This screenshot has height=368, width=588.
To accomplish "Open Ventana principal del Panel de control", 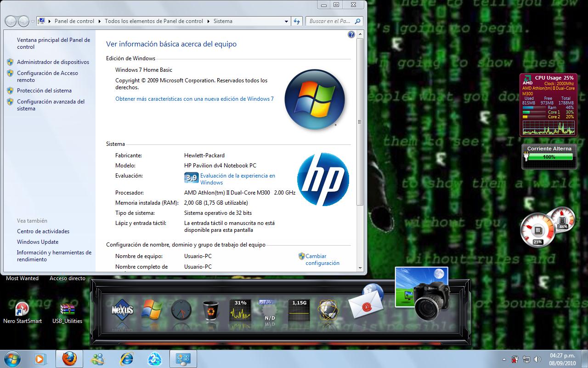I will pos(54,43).
